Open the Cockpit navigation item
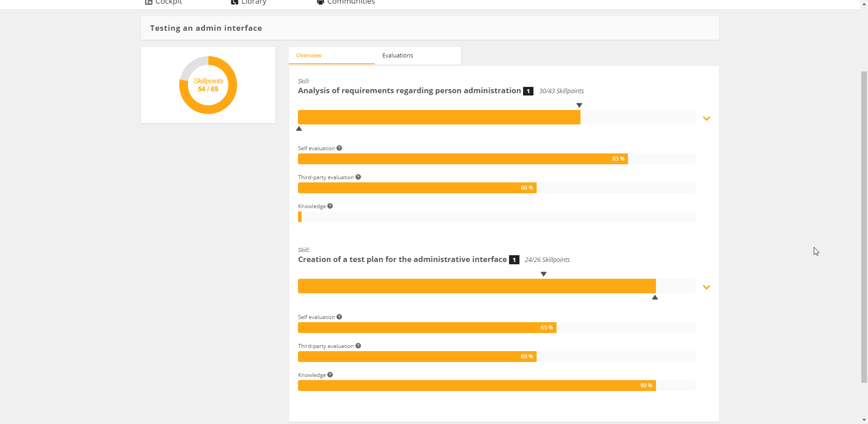This screenshot has height=424, width=868. (164, 2)
